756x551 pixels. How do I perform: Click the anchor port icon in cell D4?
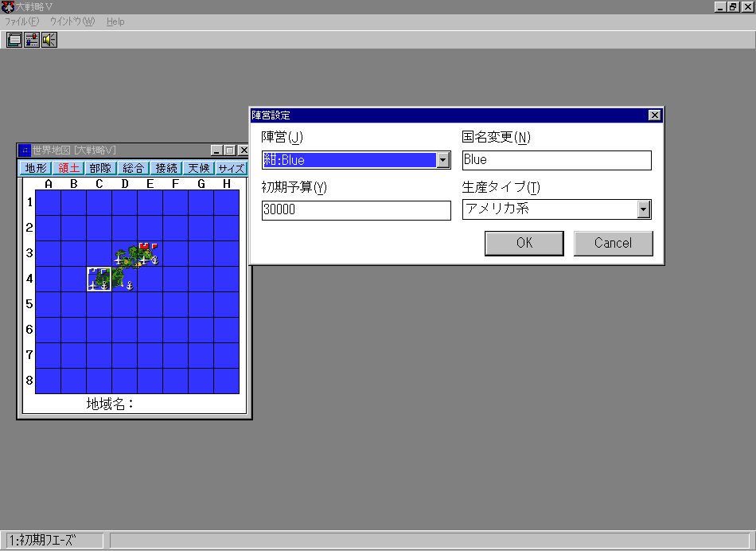(129, 286)
